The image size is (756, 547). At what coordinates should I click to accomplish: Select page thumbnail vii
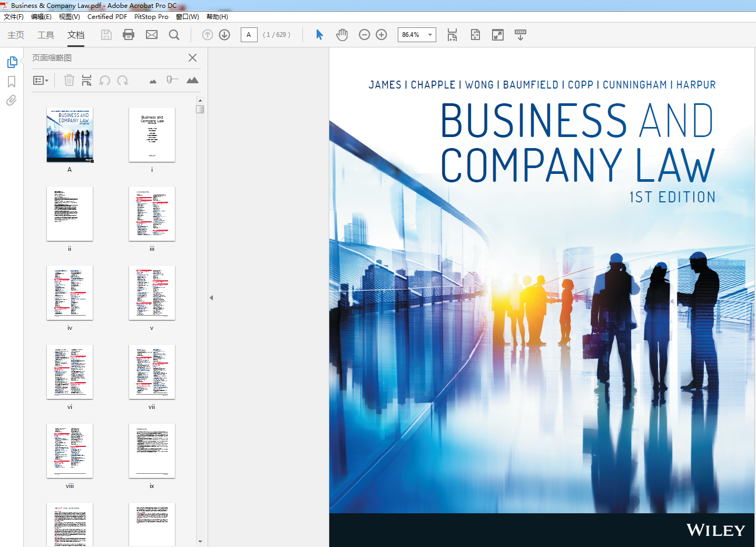152,372
